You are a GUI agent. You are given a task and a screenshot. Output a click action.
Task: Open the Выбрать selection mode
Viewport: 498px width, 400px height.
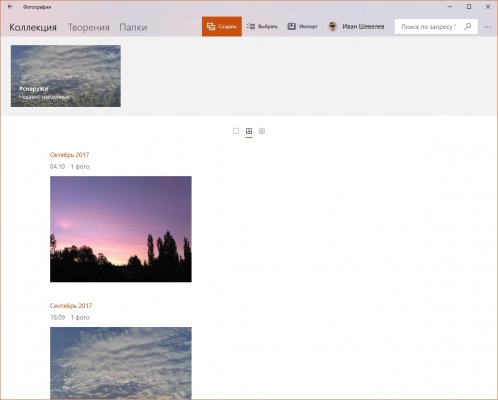click(x=262, y=26)
